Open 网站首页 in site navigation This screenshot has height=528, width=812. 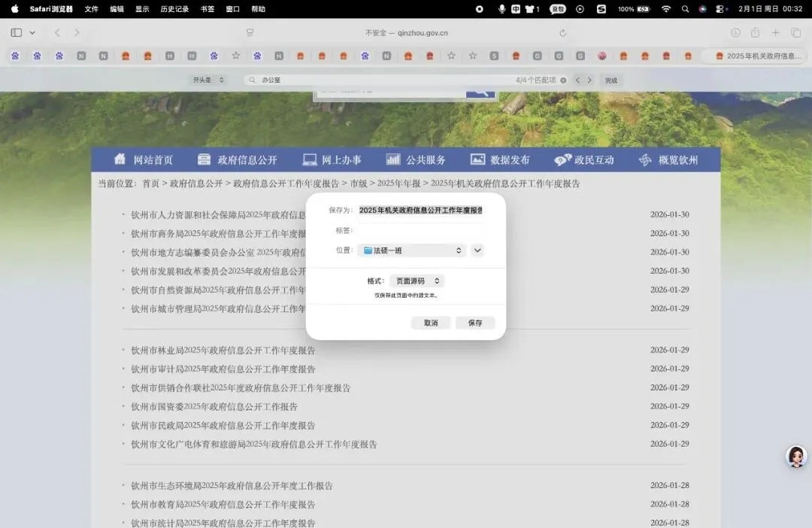coord(144,159)
